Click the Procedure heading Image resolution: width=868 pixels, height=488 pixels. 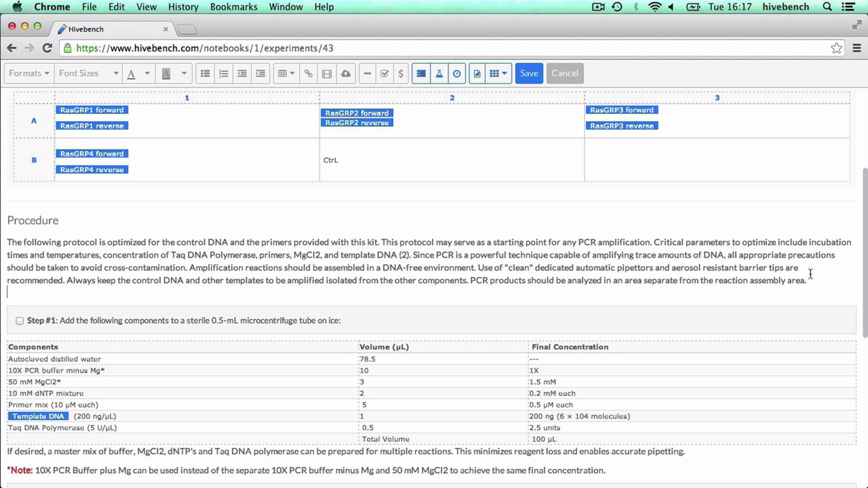(x=33, y=221)
